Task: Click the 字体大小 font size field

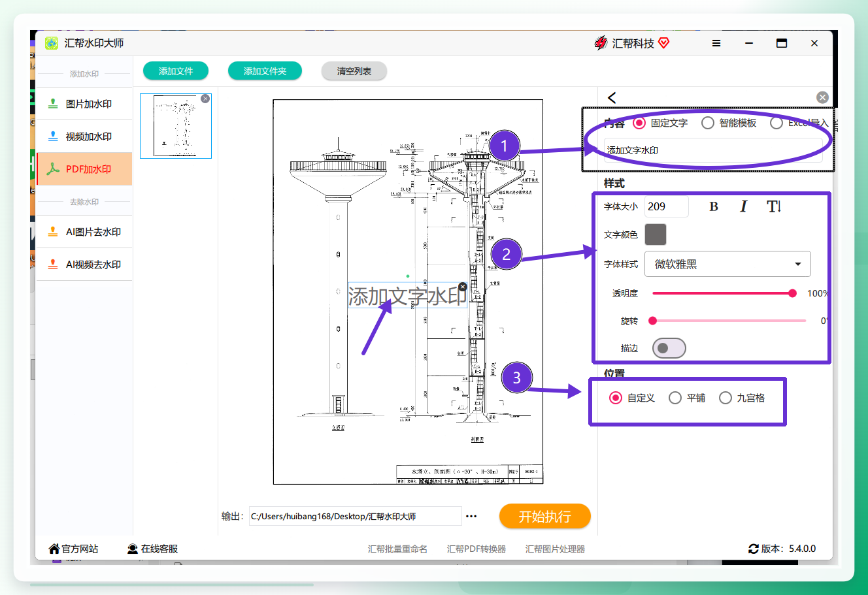Action: [667, 206]
